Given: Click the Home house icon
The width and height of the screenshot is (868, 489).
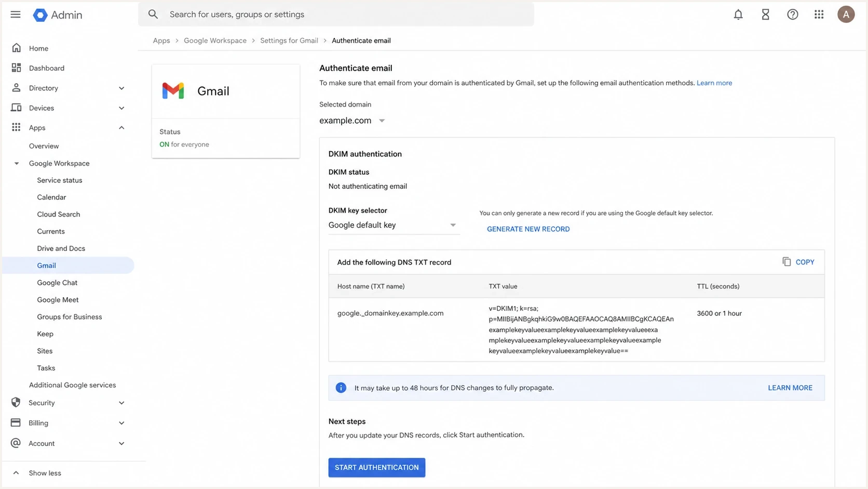Looking at the screenshot, I should 17,48.
